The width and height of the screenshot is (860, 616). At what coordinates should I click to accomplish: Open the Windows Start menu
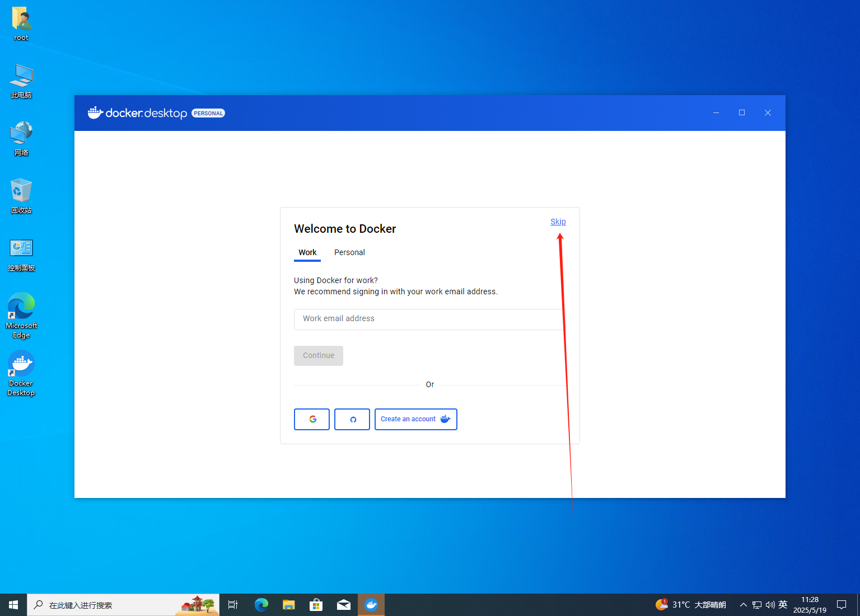pyautogui.click(x=13, y=605)
